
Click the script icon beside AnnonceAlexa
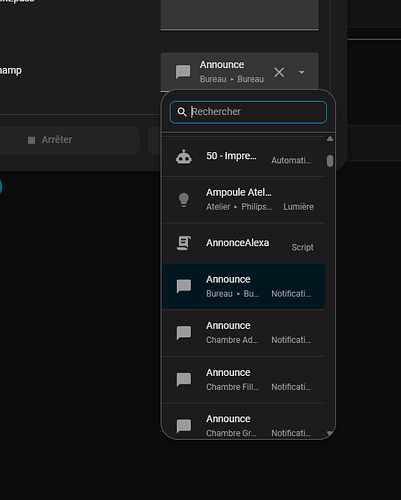tap(184, 243)
